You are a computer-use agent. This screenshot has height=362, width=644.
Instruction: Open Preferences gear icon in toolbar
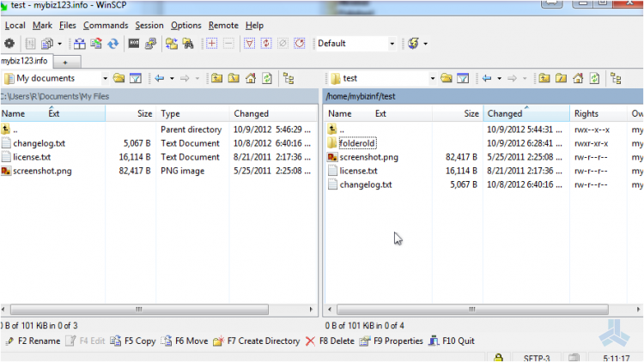(x=9, y=44)
